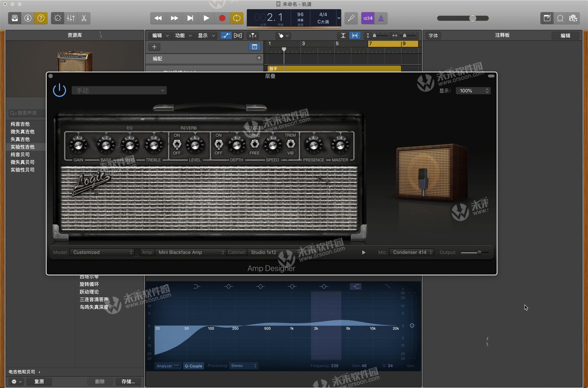
Task: Start playback with the Play button
Action: point(206,18)
